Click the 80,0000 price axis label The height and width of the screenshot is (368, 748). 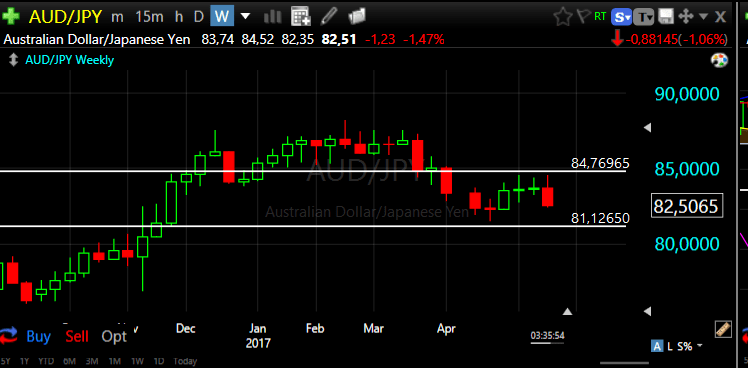tap(686, 244)
